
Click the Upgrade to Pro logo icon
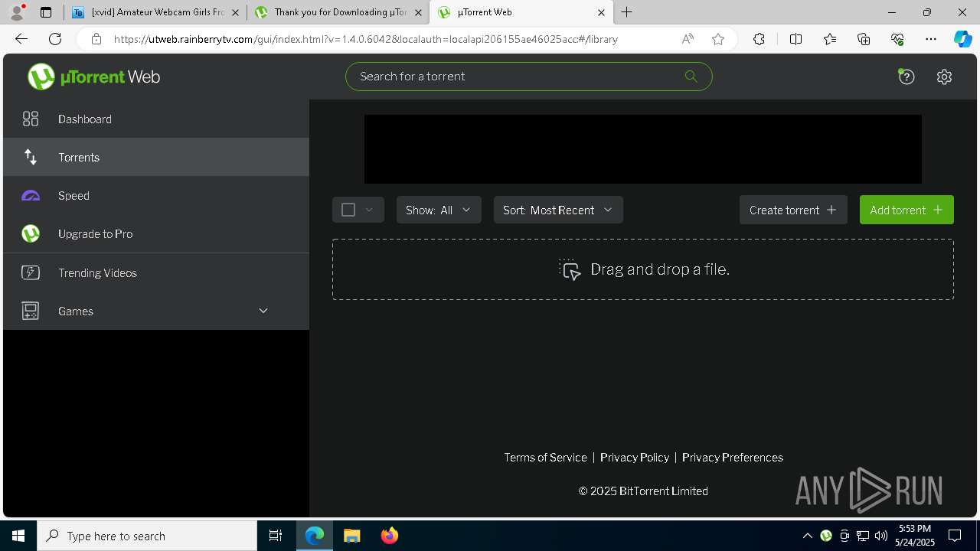coord(31,233)
